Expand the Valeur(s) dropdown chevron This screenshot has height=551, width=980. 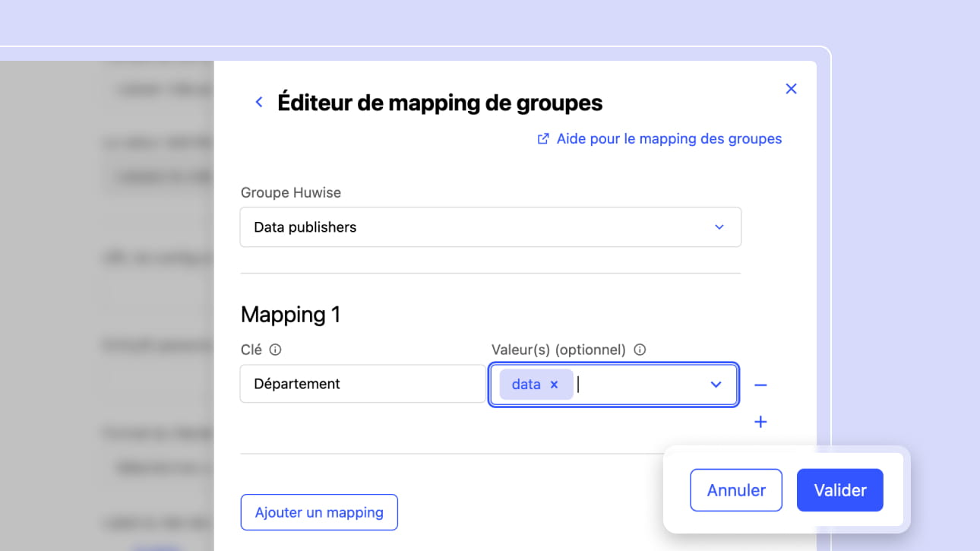[x=716, y=385]
